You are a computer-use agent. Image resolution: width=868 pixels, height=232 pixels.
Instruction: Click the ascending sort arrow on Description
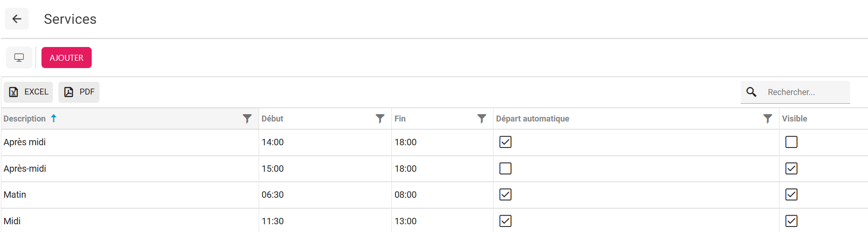click(54, 118)
